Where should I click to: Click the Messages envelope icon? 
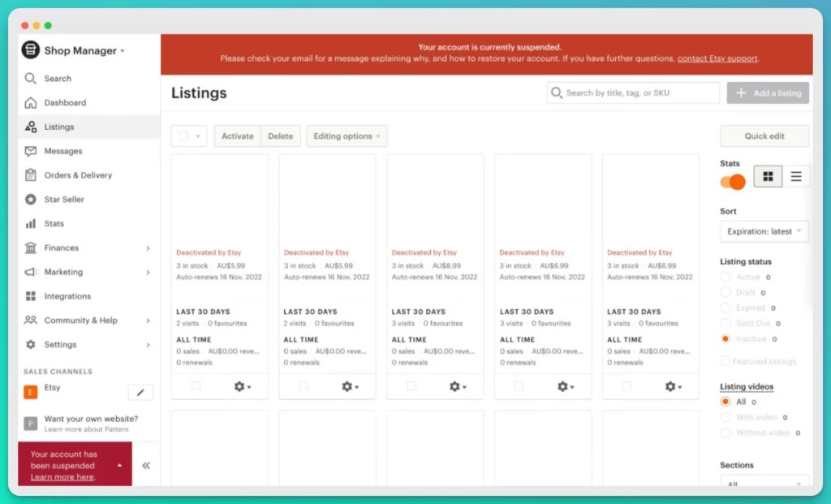[31, 151]
